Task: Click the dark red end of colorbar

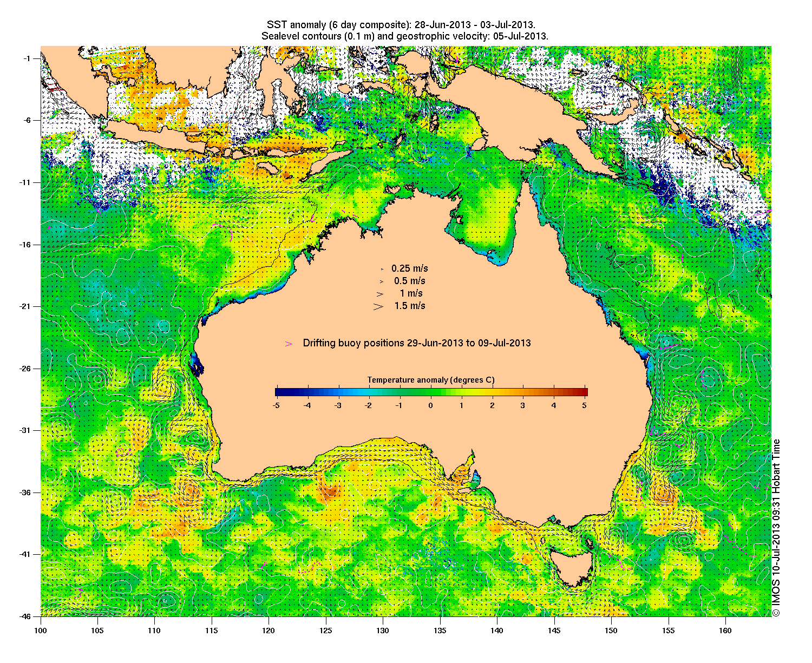Action: pos(584,392)
